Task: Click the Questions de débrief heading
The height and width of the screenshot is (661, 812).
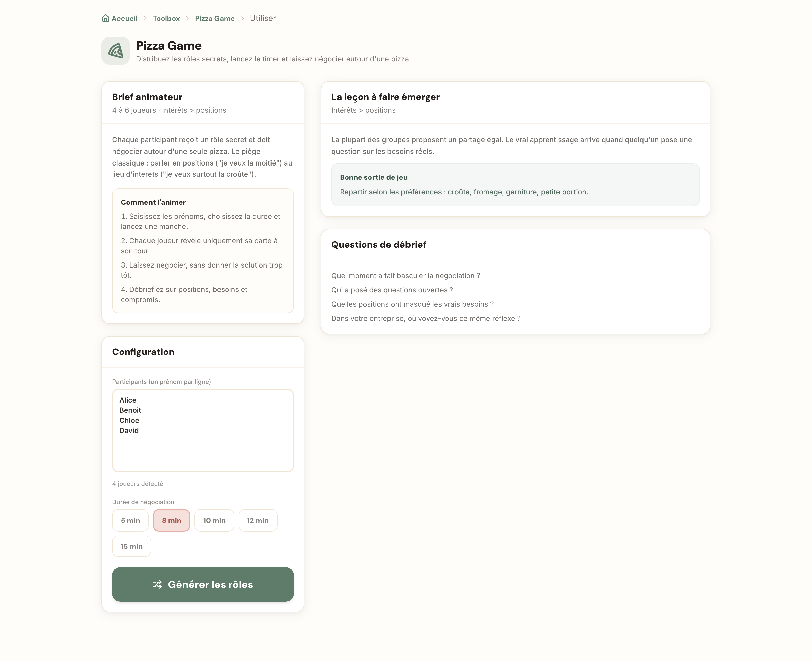Action: click(x=379, y=244)
